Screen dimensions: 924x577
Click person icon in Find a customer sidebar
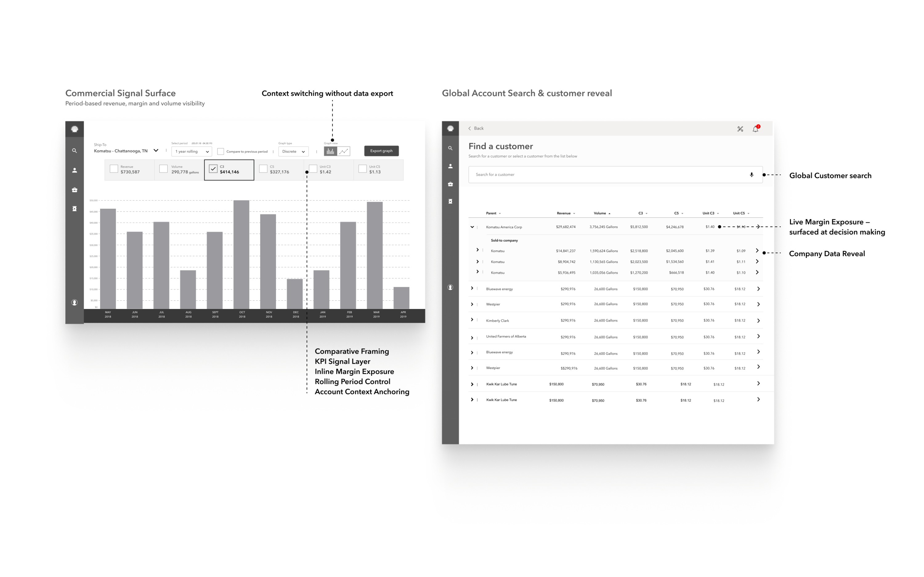pos(451,166)
